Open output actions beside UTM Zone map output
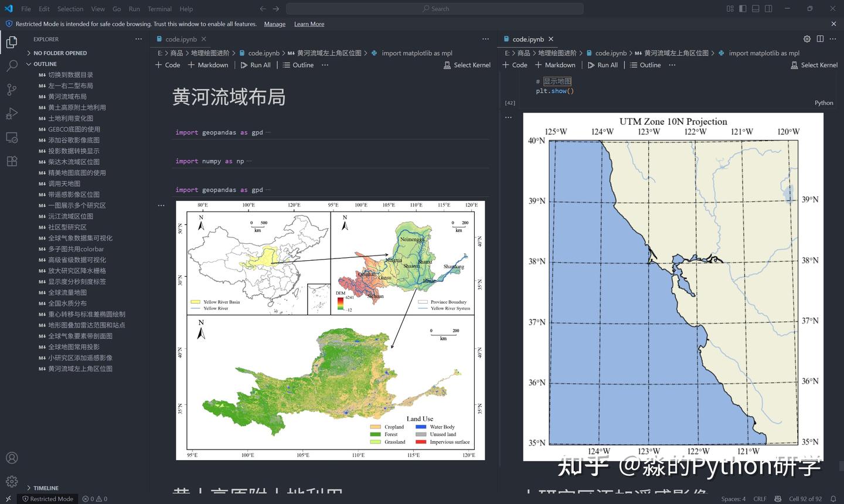This screenshot has height=504, width=844. click(508, 117)
